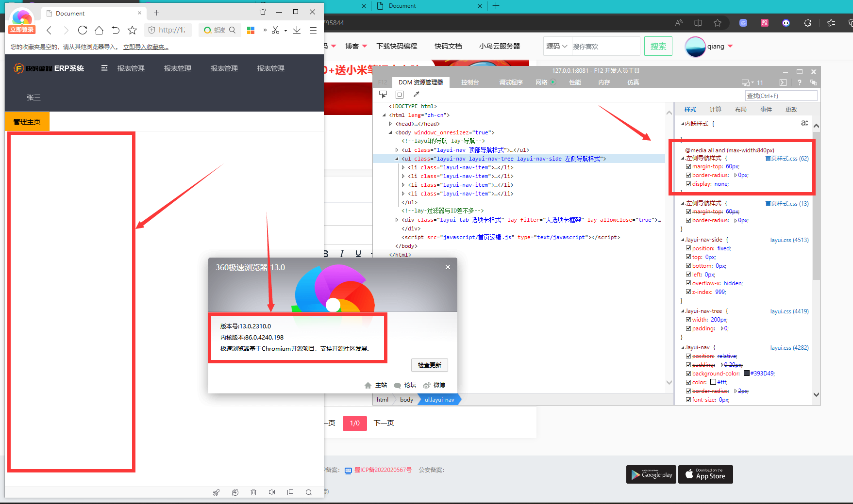
Task: Select the 管理主页 tab in ERP page
Action: 27,122
